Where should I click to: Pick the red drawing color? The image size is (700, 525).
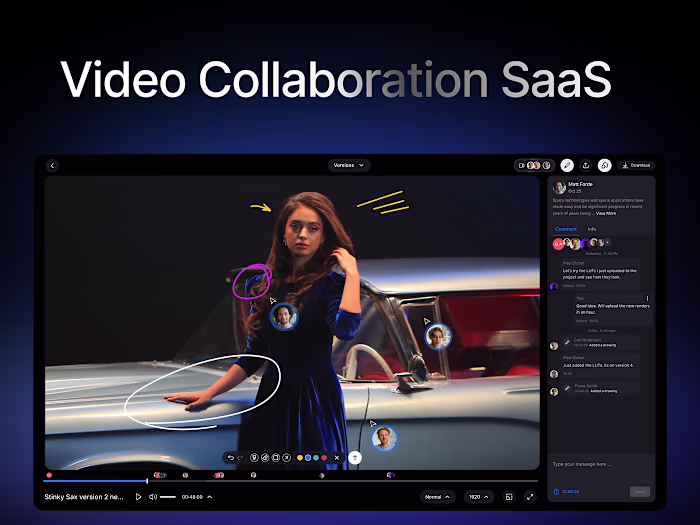pos(324,458)
